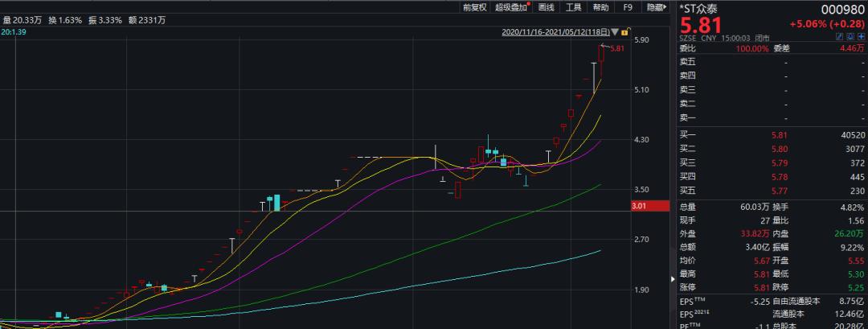The height and width of the screenshot is (329, 868).
Task: Open the 工具 tools menu
Action: click(574, 7)
